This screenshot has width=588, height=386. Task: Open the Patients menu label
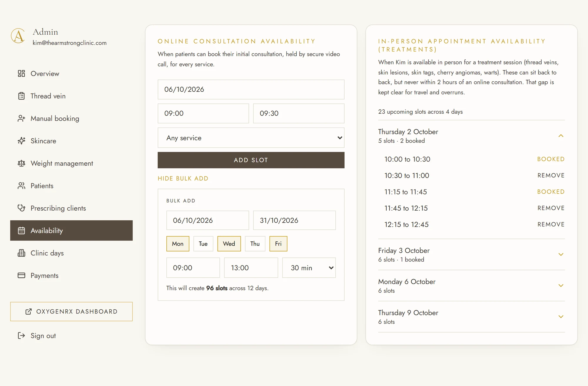(x=42, y=186)
